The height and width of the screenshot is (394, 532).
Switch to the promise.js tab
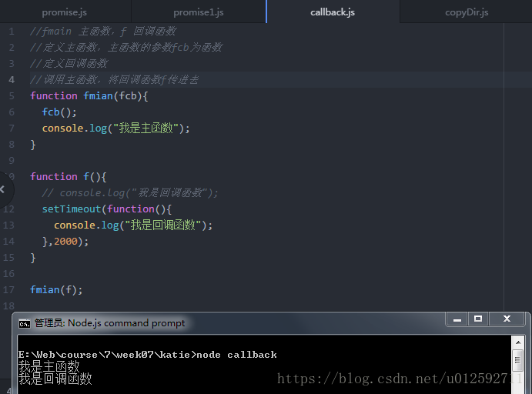click(x=65, y=12)
